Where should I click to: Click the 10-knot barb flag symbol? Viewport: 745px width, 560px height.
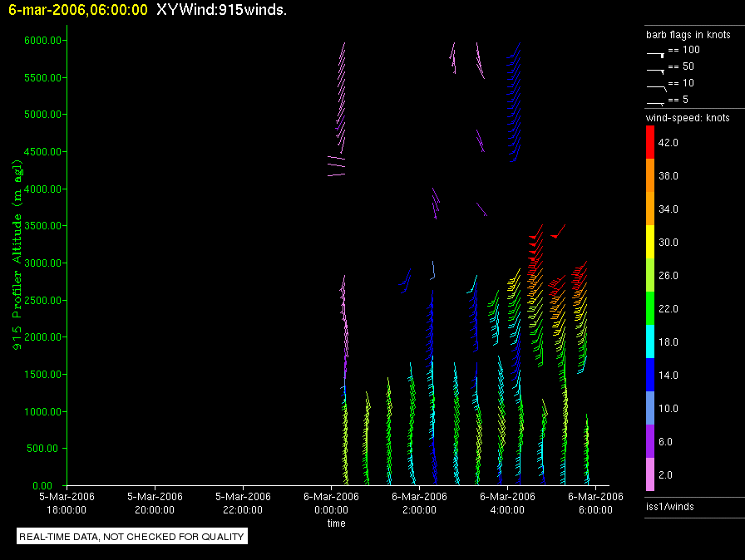point(655,86)
